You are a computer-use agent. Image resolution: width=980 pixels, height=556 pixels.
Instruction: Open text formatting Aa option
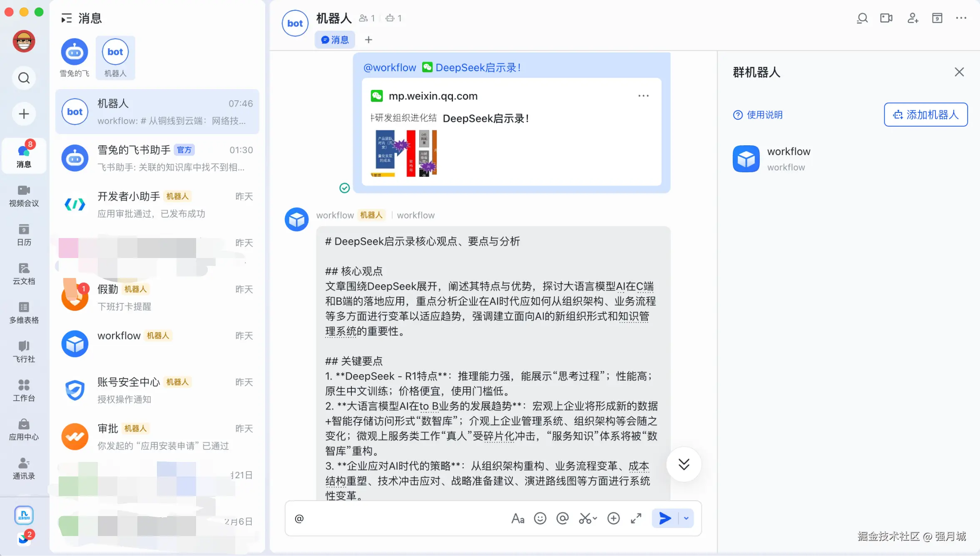click(x=517, y=518)
